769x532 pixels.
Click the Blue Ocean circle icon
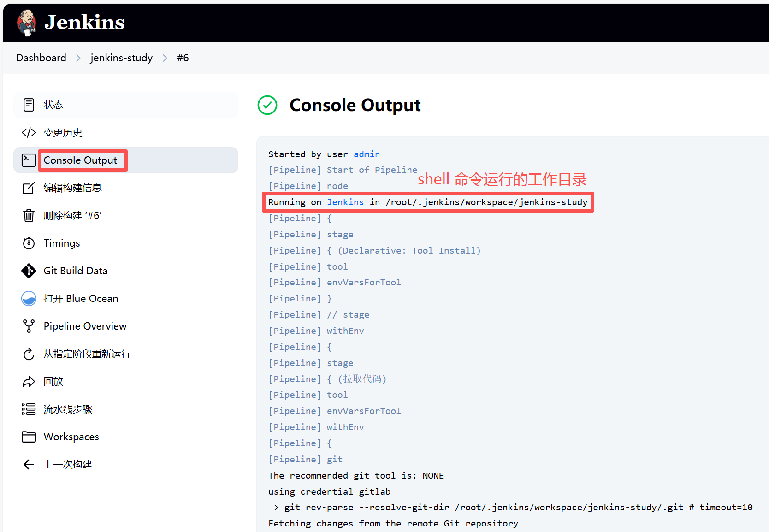(x=29, y=298)
